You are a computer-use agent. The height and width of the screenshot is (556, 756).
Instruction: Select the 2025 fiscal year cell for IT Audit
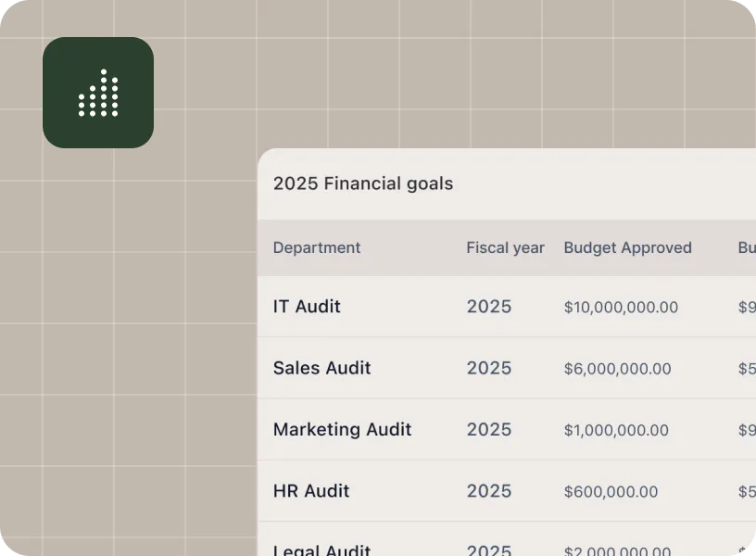489,307
